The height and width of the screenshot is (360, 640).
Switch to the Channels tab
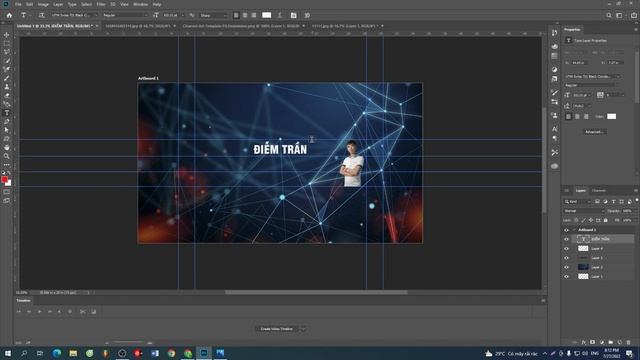click(599, 191)
